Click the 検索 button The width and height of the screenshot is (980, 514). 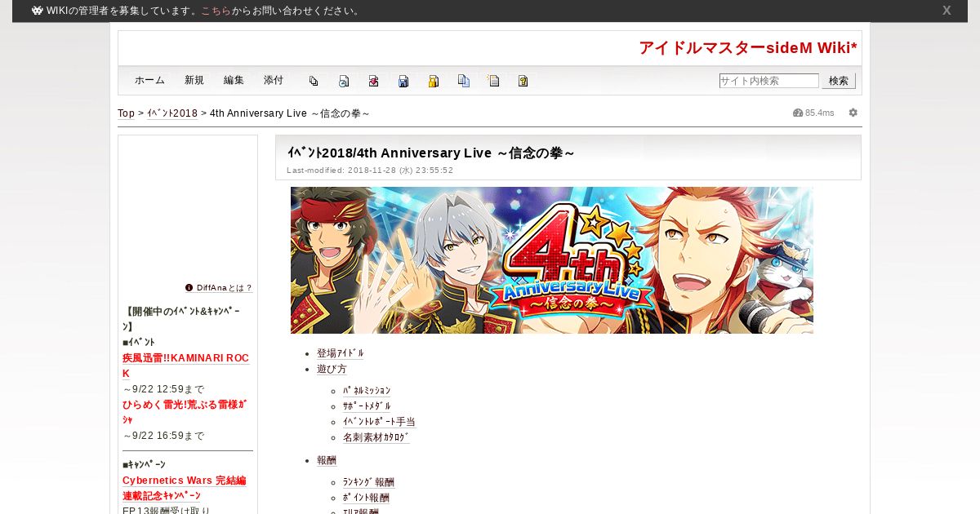[839, 81]
